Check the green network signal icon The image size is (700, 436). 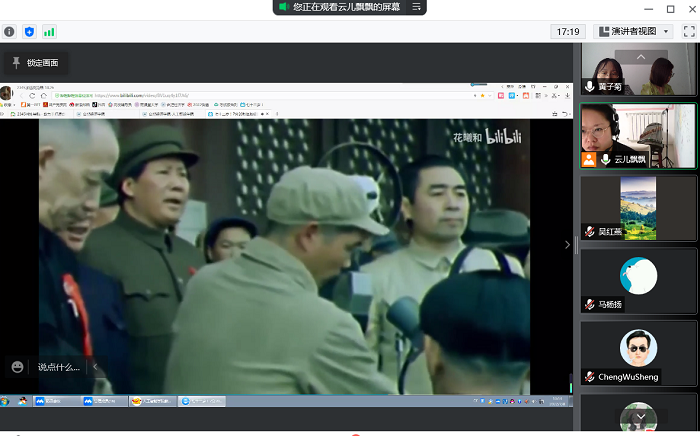pos(49,32)
